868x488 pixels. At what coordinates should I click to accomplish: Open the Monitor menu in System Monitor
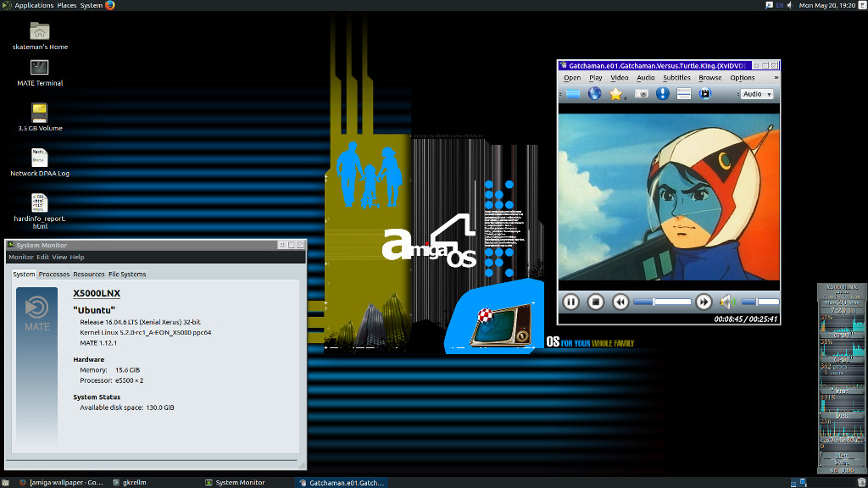(x=21, y=258)
